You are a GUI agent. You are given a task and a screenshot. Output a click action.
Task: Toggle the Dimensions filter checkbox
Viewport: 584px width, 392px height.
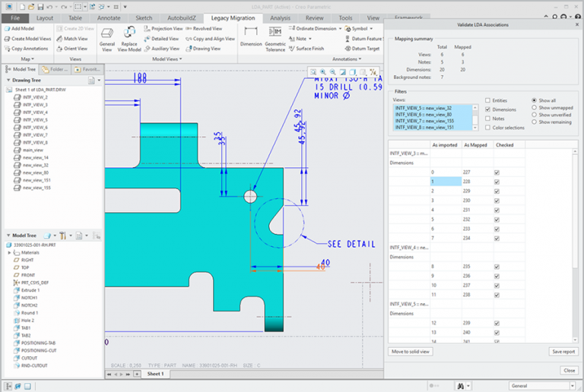(487, 109)
